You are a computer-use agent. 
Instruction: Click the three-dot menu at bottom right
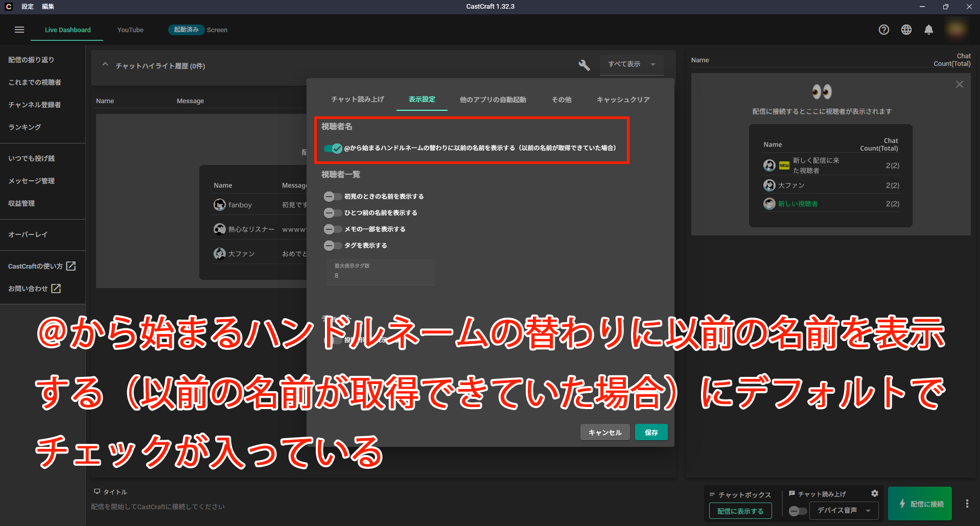[x=968, y=503]
